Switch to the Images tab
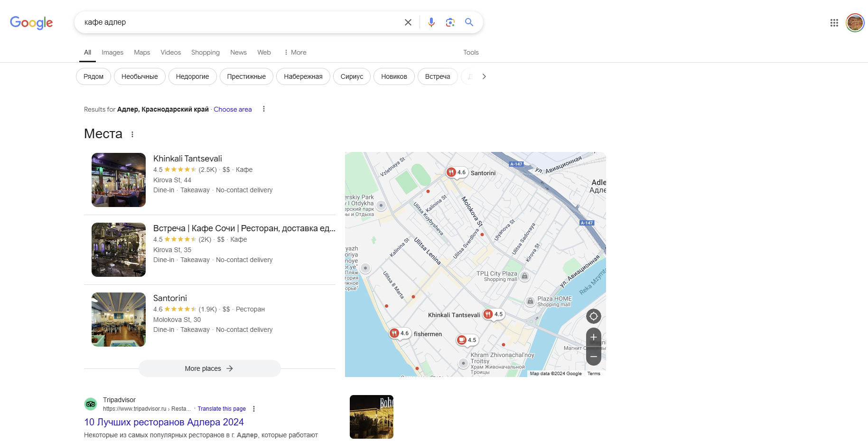 (x=112, y=52)
